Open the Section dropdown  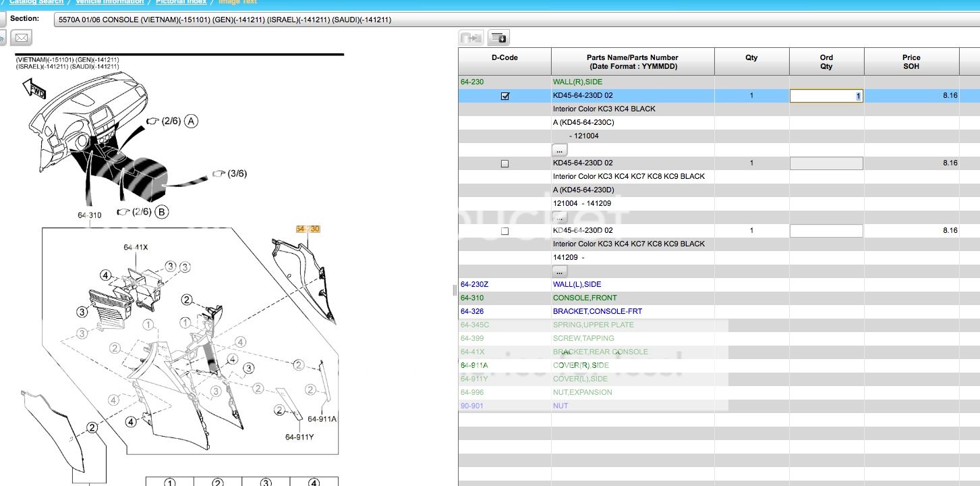coord(517,20)
